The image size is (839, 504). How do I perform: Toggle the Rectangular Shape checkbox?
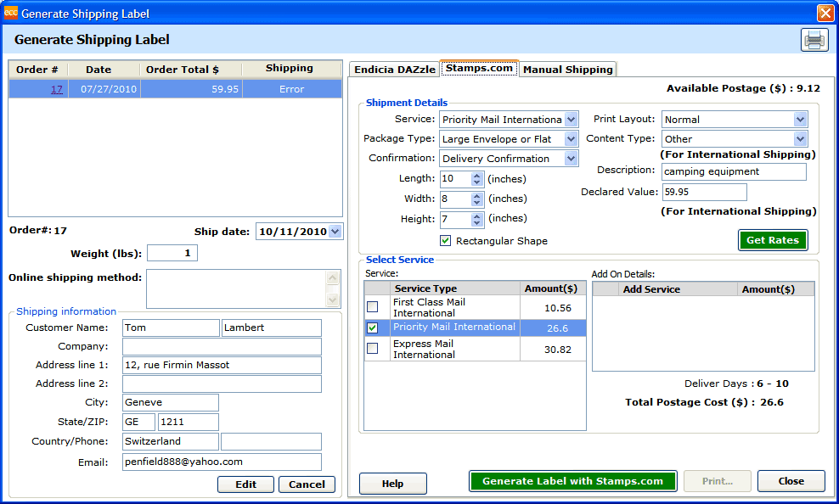click(x=445, y=240)
